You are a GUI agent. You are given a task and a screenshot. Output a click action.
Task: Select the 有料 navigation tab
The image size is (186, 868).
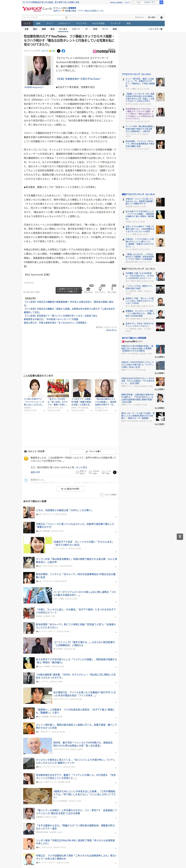point(128,24)
